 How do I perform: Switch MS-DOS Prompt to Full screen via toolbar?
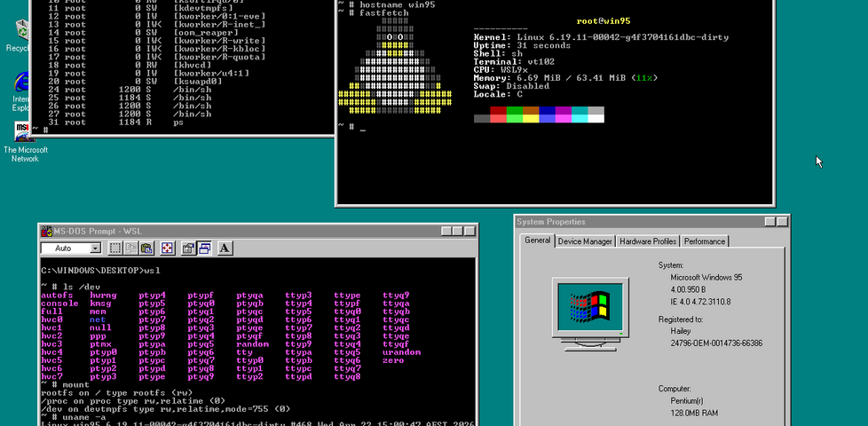coord(167,248)
